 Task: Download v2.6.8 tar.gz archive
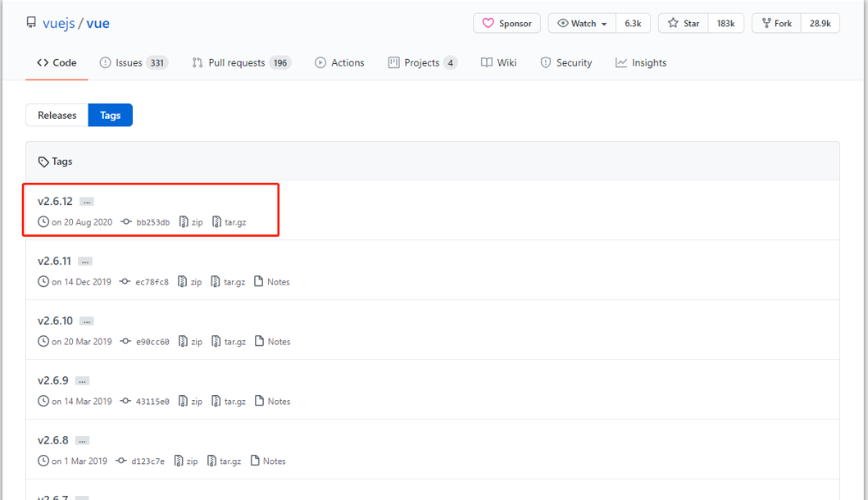click(225, 461)
